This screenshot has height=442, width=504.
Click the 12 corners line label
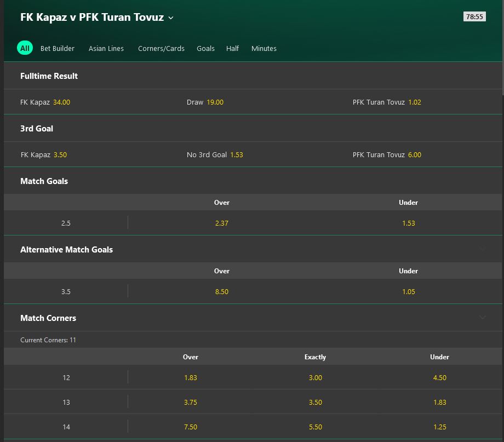[66, 378]
